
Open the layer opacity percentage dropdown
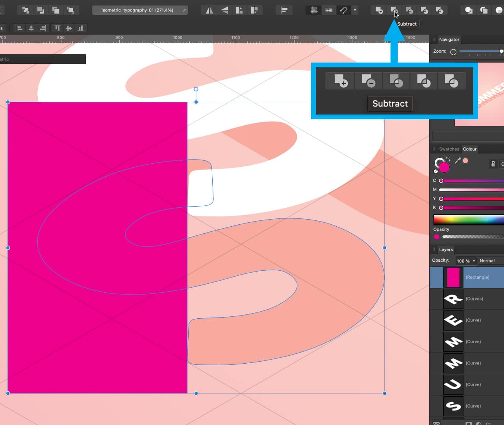tap(465, 261)
